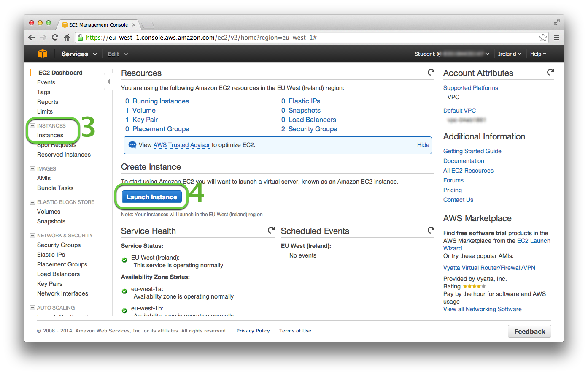Click the browser address bar URL
The width and height of the screenshot is (588, 375).
coord(201,38)
